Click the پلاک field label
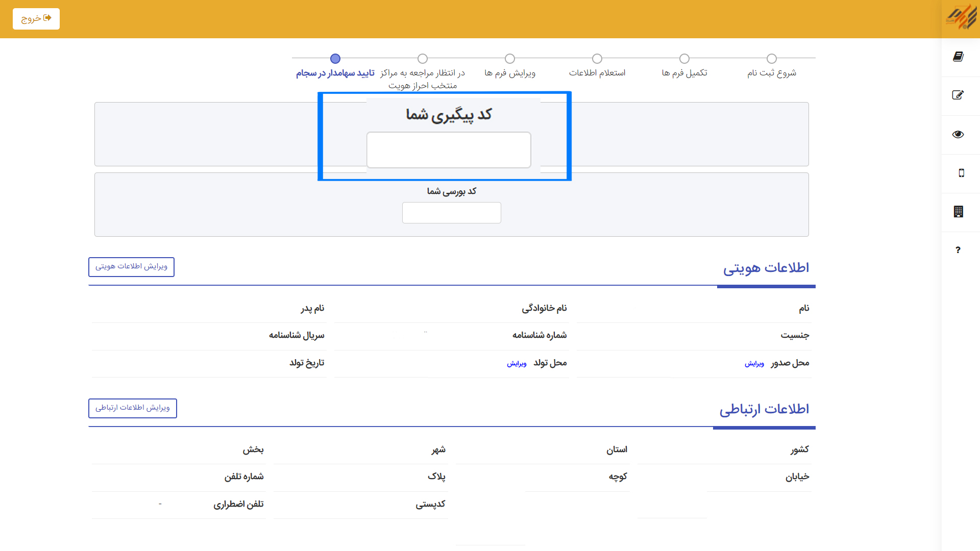Image resolution: width=980 pixels, height=551 pixels. point(436,477)
